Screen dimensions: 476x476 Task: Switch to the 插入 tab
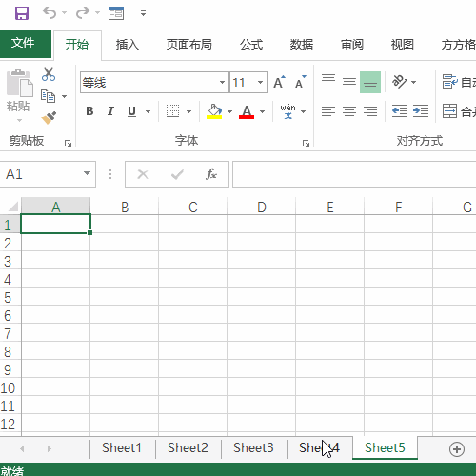coord(128,45)
